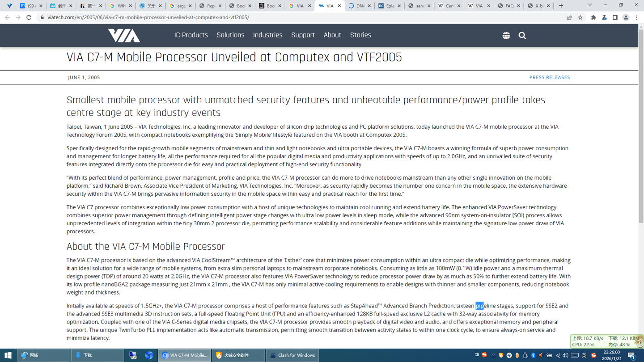Close the active VIA tab
Viewport: 644px width, 362px height.
339,6
